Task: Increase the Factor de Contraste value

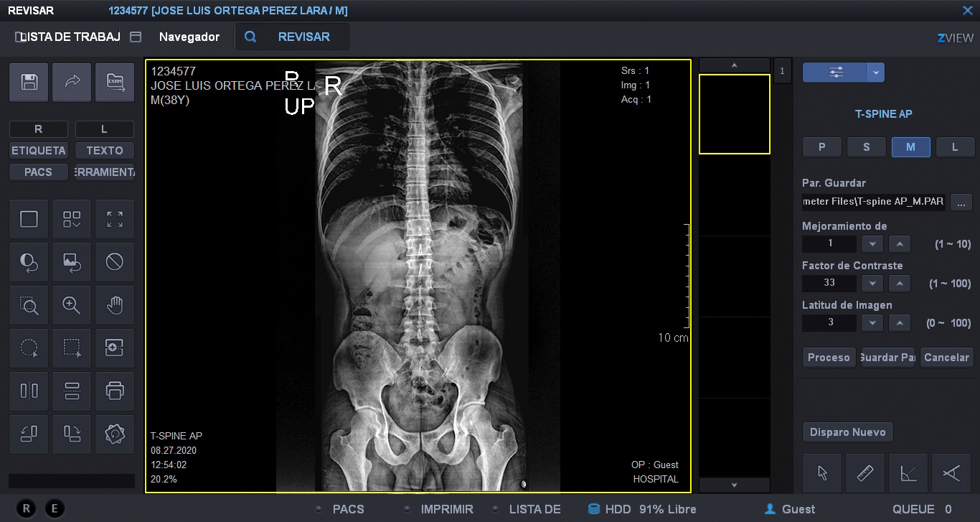Action: (899, 283)
